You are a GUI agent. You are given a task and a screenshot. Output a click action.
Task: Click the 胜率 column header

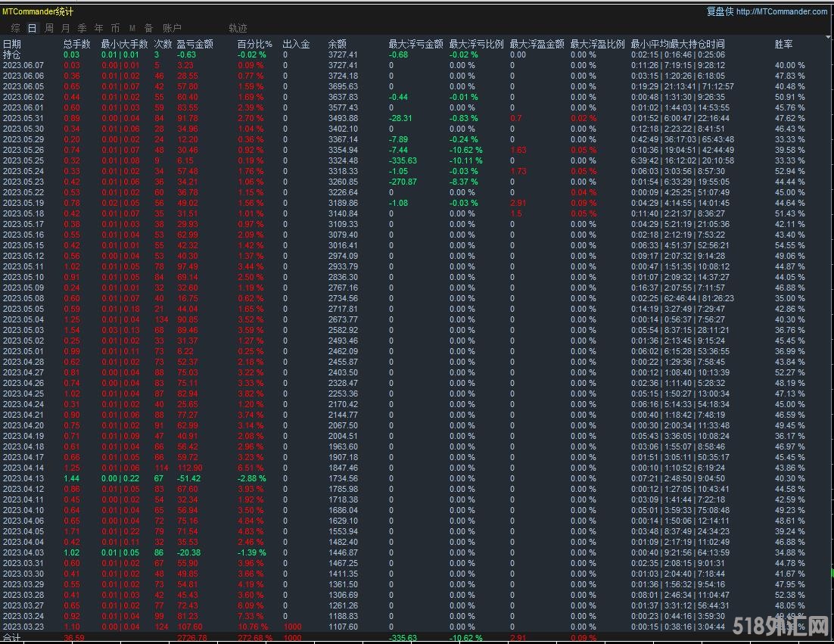[784, 44]
